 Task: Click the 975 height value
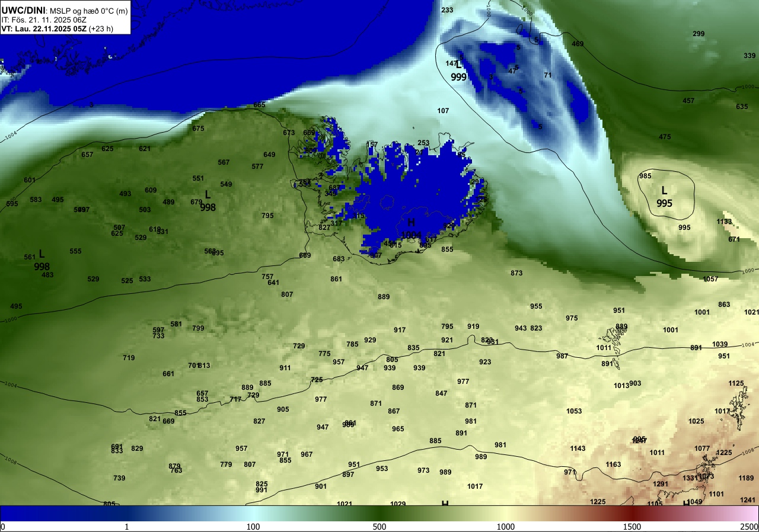pos(572,318)
